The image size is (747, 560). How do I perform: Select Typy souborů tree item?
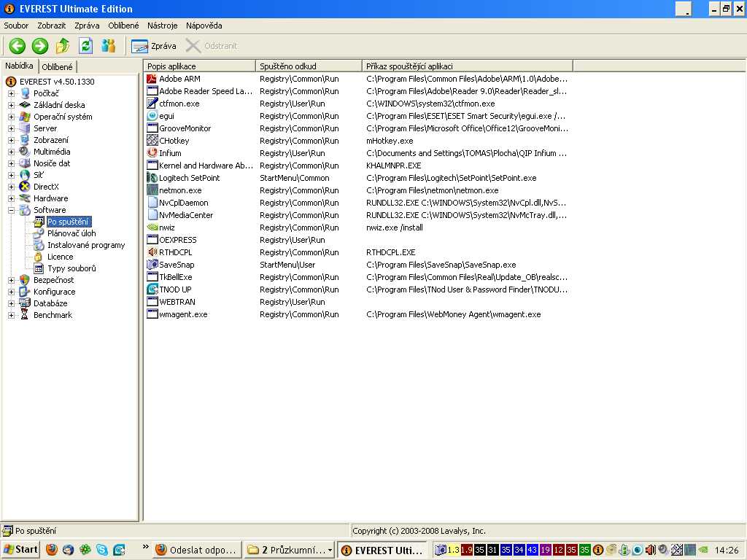(x=71, y=268)
